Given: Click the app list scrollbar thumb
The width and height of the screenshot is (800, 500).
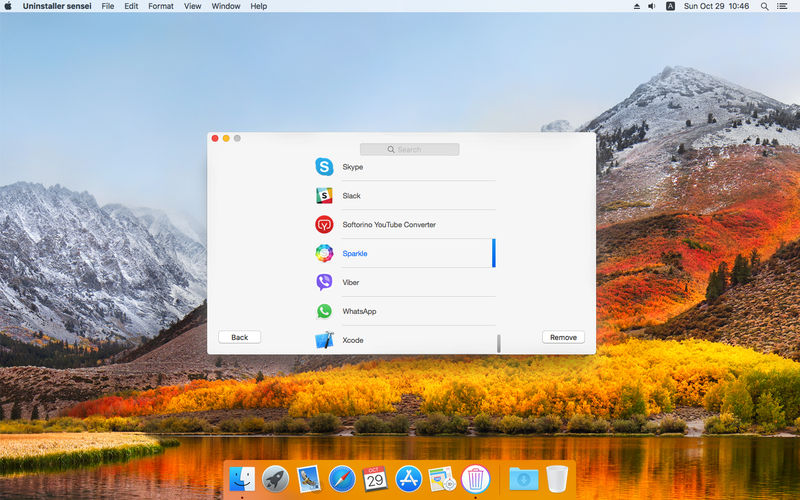Looking at the screenshot, I should click(498, 343).
